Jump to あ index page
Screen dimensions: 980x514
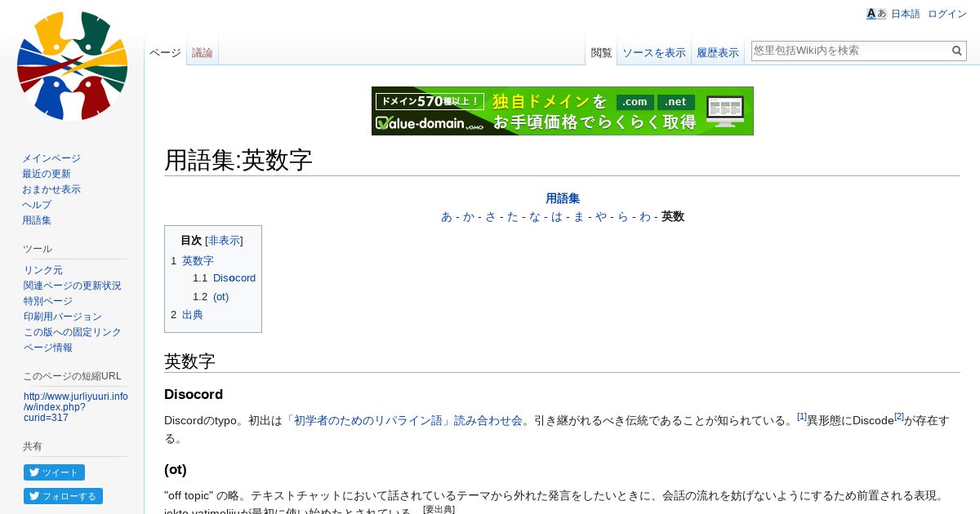pos(446,217)
